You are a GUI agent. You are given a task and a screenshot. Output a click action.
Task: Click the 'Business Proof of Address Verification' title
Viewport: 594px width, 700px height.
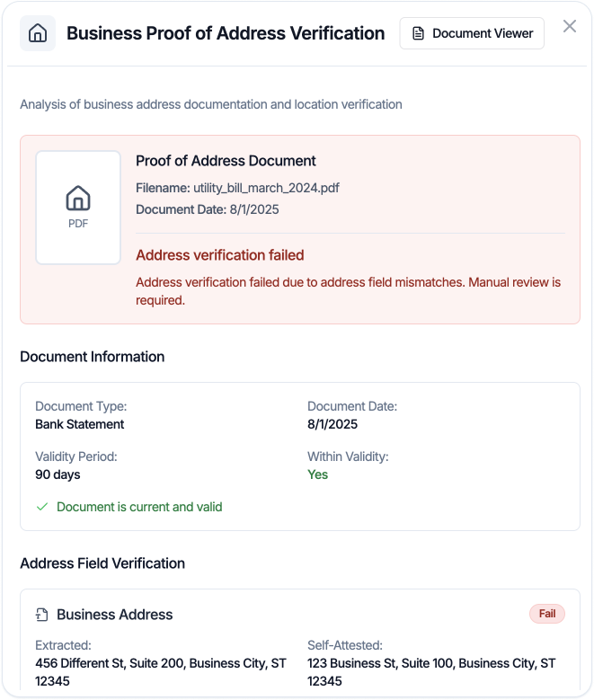[226, 33]
